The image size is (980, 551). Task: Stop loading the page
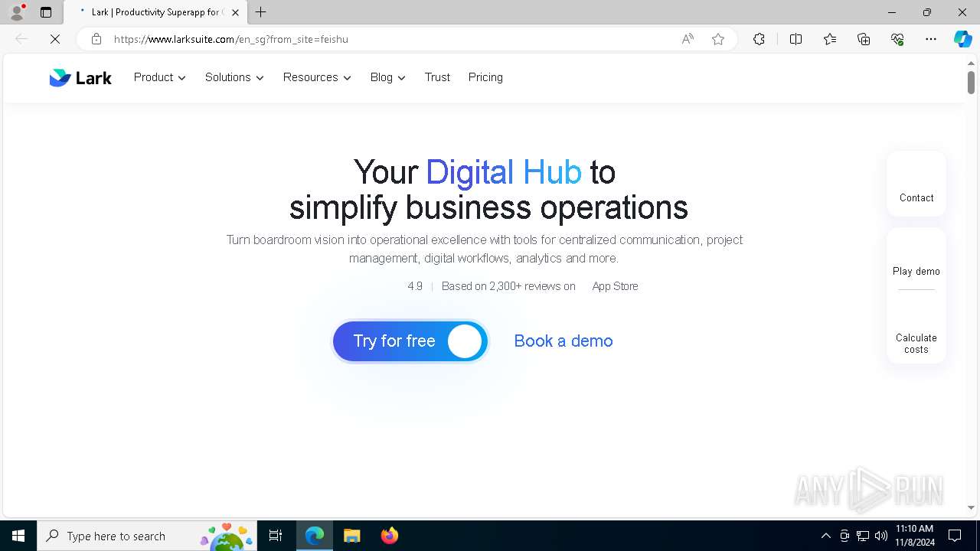coord(55,39)
